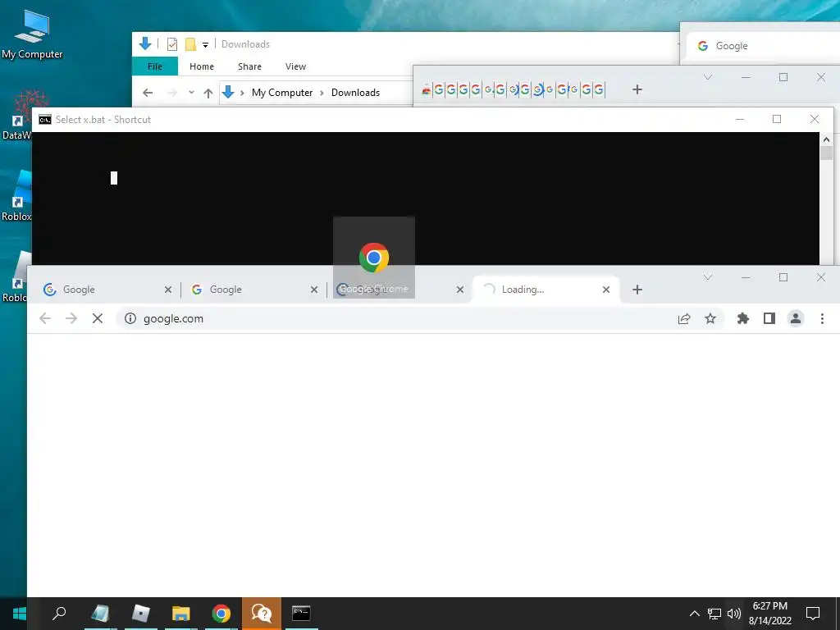This screenshot has height=630, width=840.
Task: Close the first Google tab
Action: pyautogui.click(x=168, y=290)
